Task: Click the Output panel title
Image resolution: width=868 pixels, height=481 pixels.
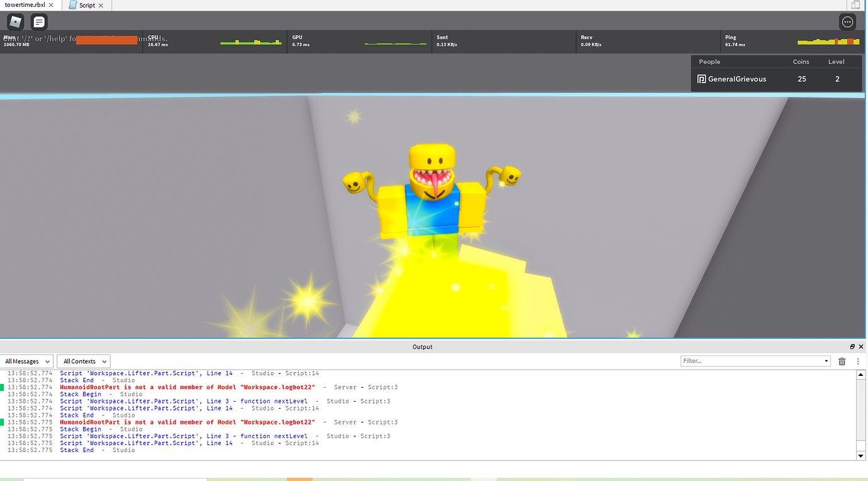Action: coord(423,347)
